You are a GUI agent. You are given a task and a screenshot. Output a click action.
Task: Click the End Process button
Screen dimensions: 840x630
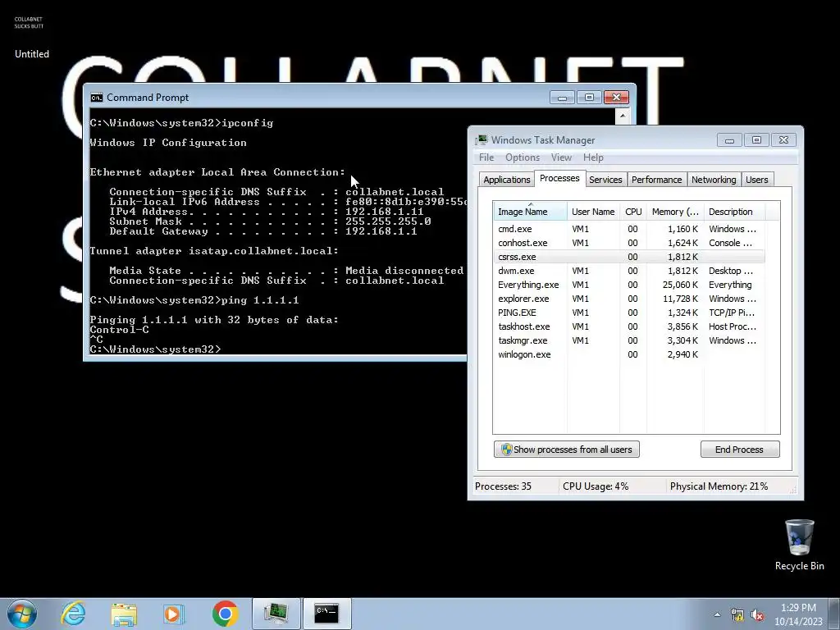click(740, 450)
